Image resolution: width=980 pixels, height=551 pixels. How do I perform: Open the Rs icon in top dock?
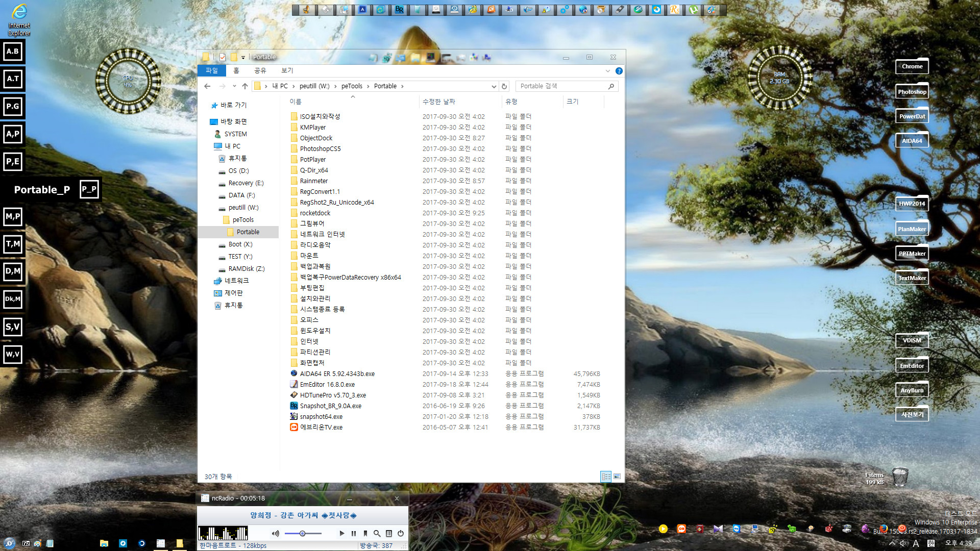(x=675, y=9)
